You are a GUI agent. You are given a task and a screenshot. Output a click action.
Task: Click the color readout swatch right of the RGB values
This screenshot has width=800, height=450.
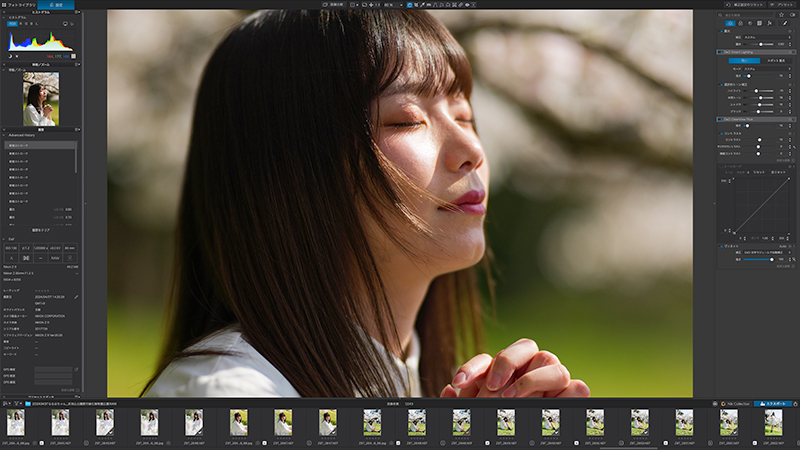[73, 56]
